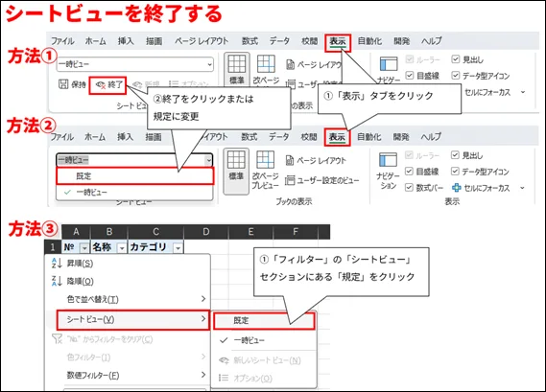Open ヘルプ tab in 方法② ribbon
This screenshot has height=392, width=546.
(x=431, y=137)
